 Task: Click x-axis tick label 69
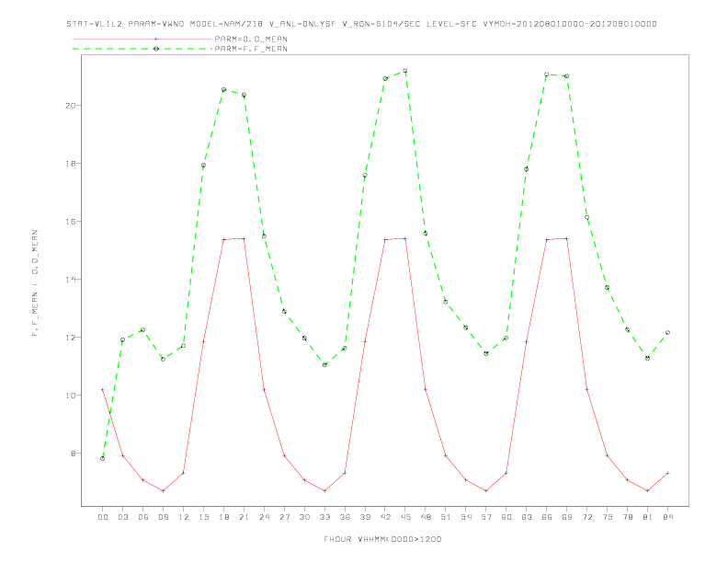[x=567, y=517]
